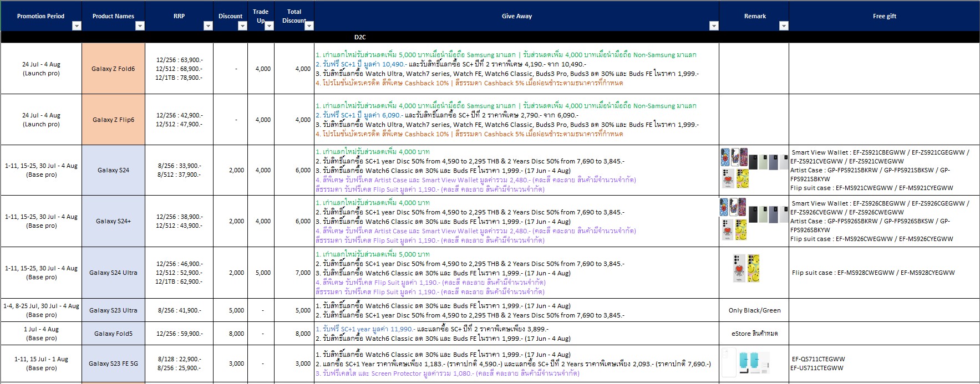Open the Promotion Period filter dropdown
The width and height of the screenshot is (980, 384).
pos(77,25)
